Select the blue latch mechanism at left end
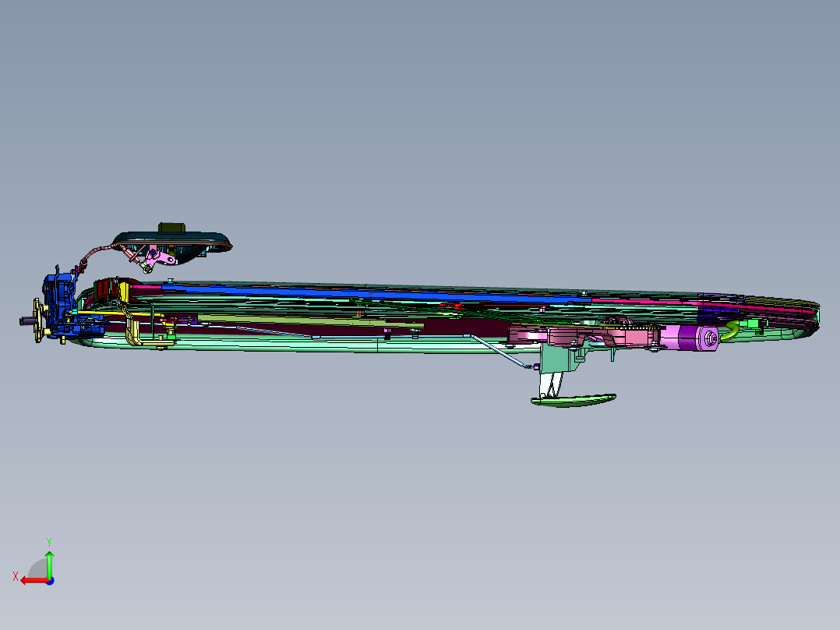Viewport: 840px width, 630px height. [x=62, y=305]
